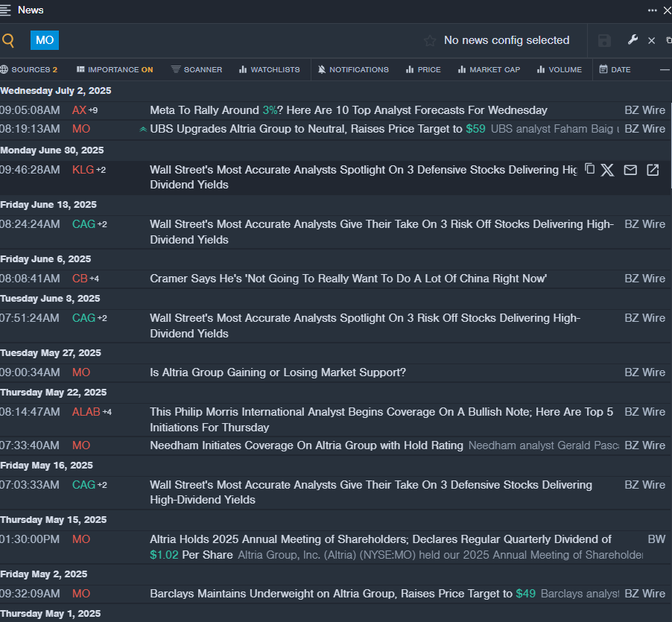Image resolution: width=672 pixels, height=622 pixels.
Task: Open the Barclays Maintains Underweight headline
Action: (343, 594)
